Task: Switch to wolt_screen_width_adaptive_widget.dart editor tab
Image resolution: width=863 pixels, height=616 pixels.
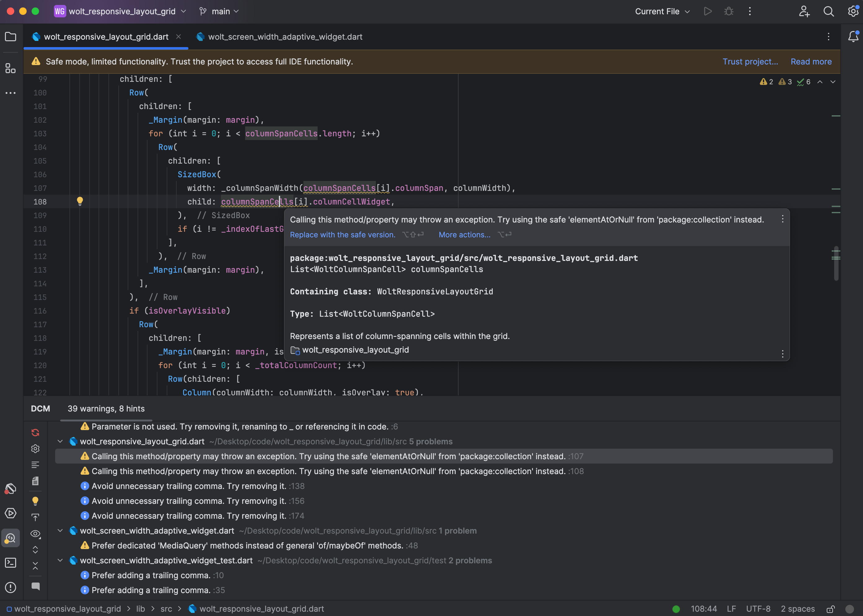Action: [279, 37]
